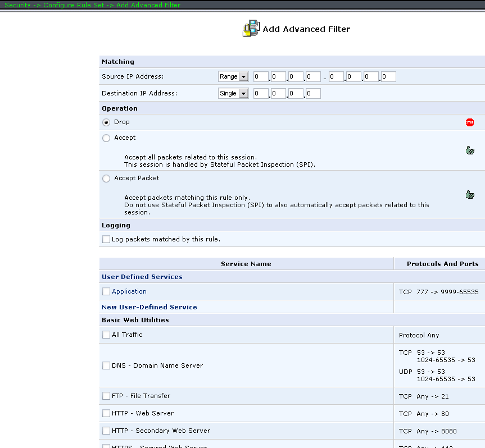Open the Application service link

(129, 291)
